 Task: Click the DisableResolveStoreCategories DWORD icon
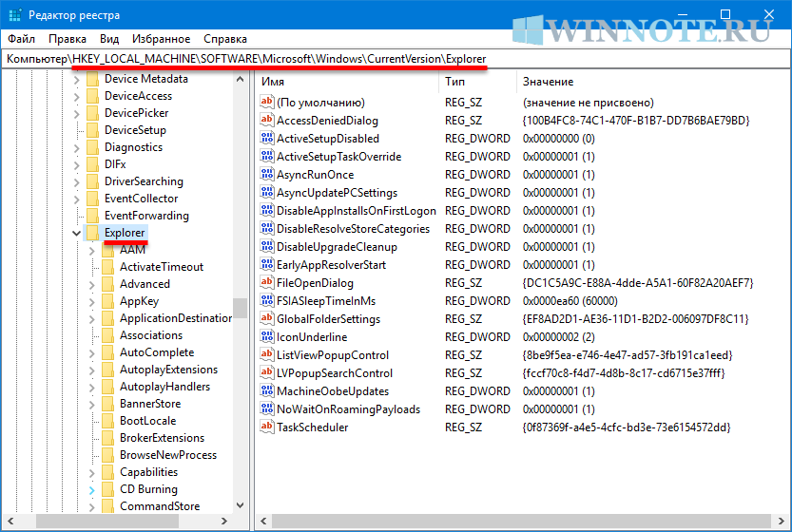[x=266, y=228]
